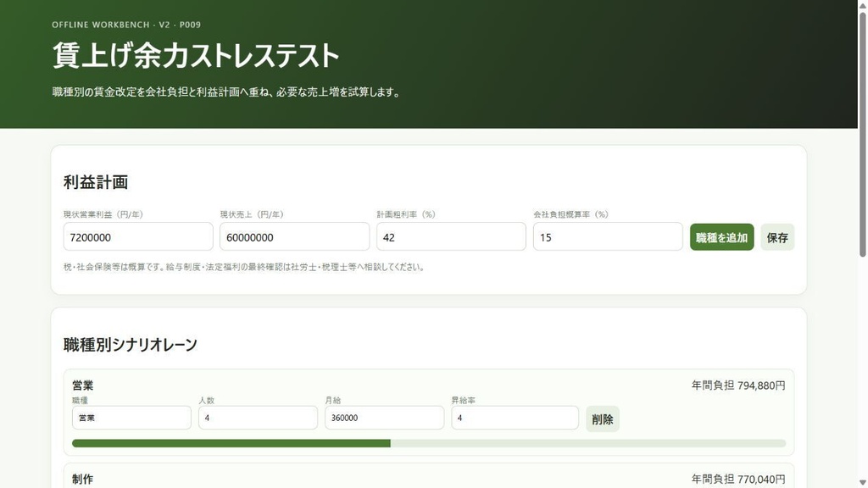Click the 会社負担概算率 input with 15
This screenshot has height=488, width=868.
click(608, 237)
